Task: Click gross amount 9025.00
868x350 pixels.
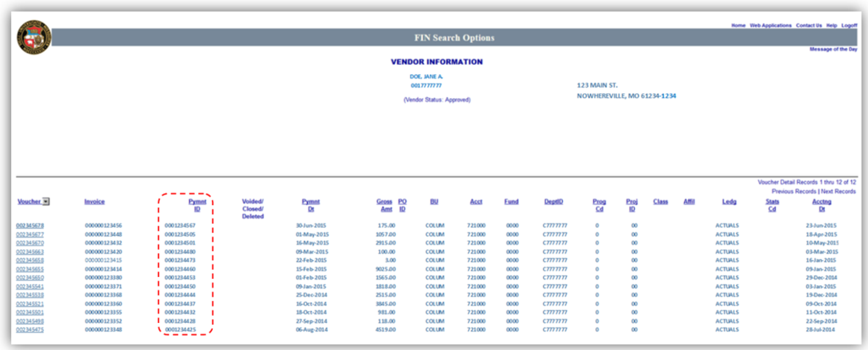Action: (x=385, y=269)
